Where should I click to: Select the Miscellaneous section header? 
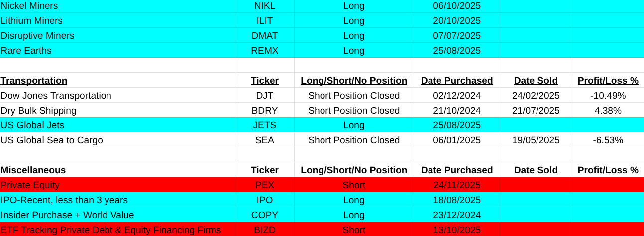tap(33, 170)
